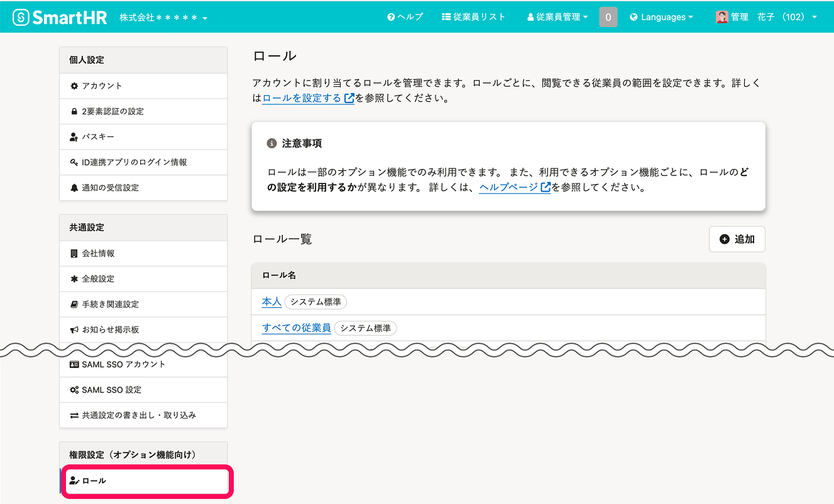
Task: Click the SmartHR logo icon
Action: click(x=21, y=17)
